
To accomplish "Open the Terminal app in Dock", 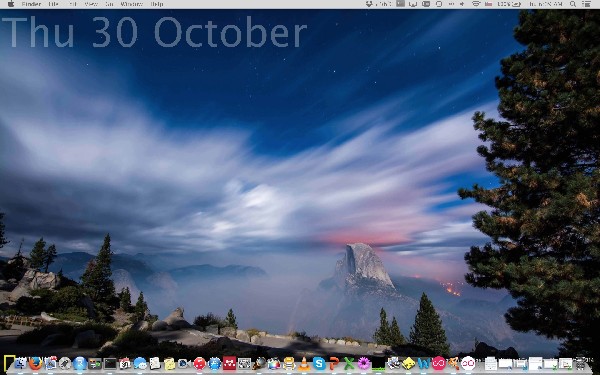I will pos(110,364).
